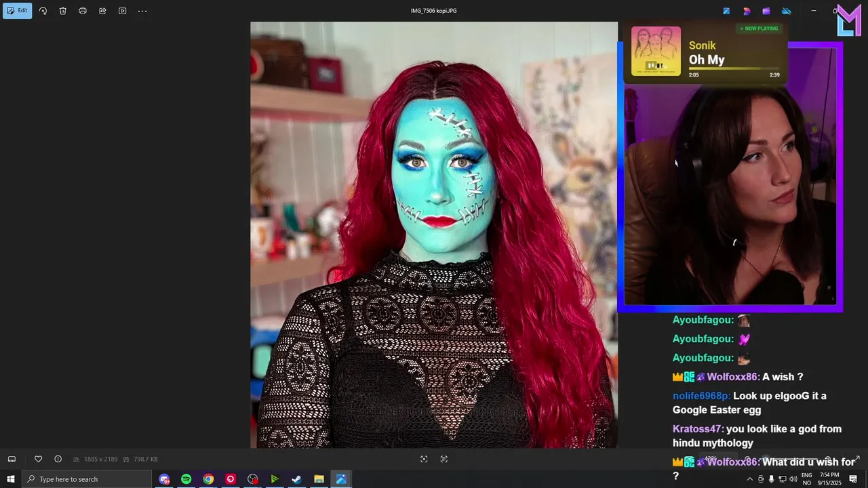Viewport: 868px width, 488px height.
Task: Open File Explorer from the taskbar
Action: pyautogui.click(x=319, y=479)
